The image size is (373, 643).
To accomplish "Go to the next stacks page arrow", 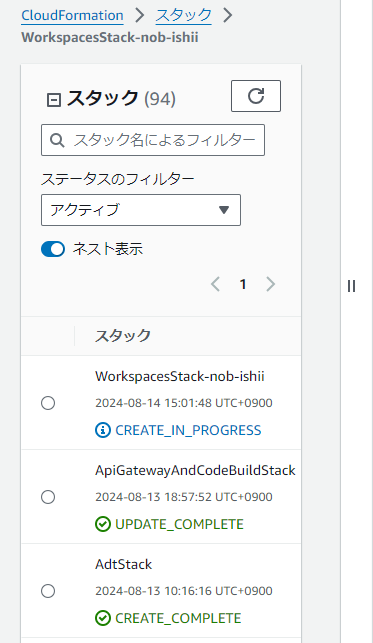I will (271, 284).
